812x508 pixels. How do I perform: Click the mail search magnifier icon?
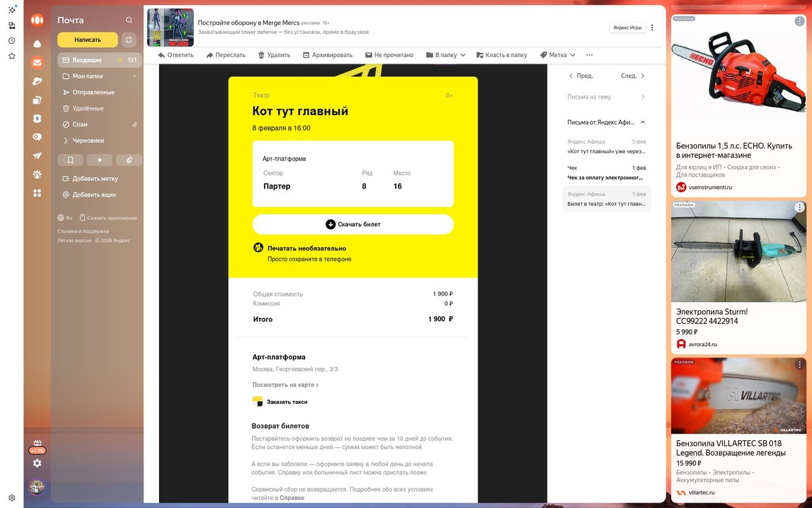129,20
